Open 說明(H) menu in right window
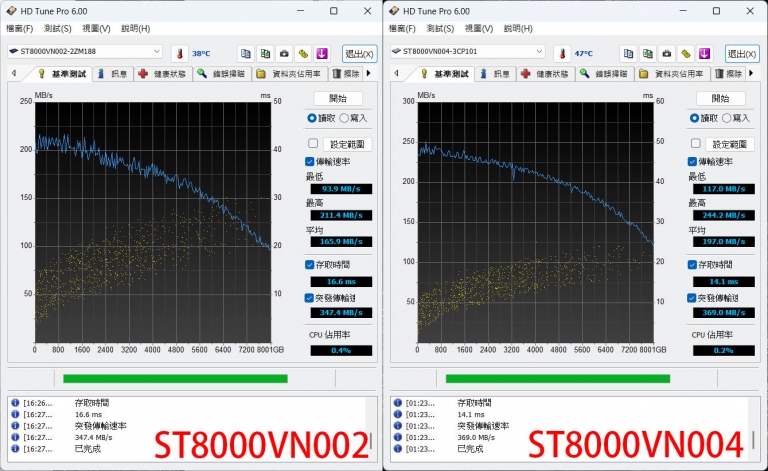This screenshot has width=768, height=471. point(518,28)
